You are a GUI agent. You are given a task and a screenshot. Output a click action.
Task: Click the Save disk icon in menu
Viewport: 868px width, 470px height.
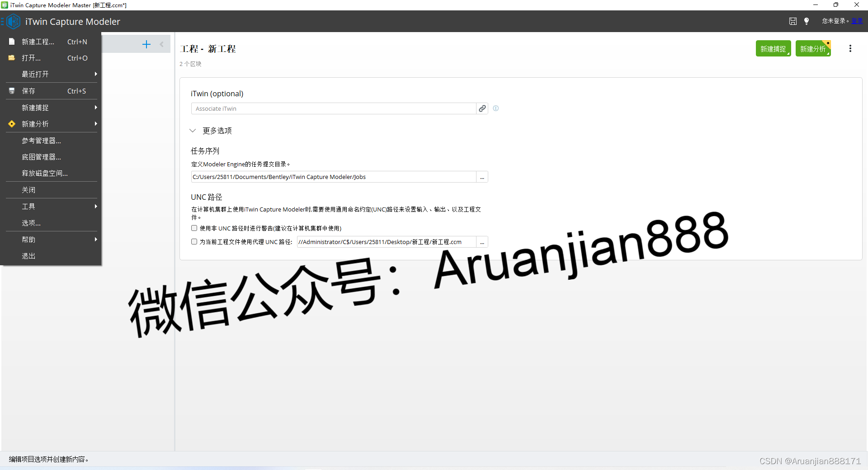pos(12,91)
